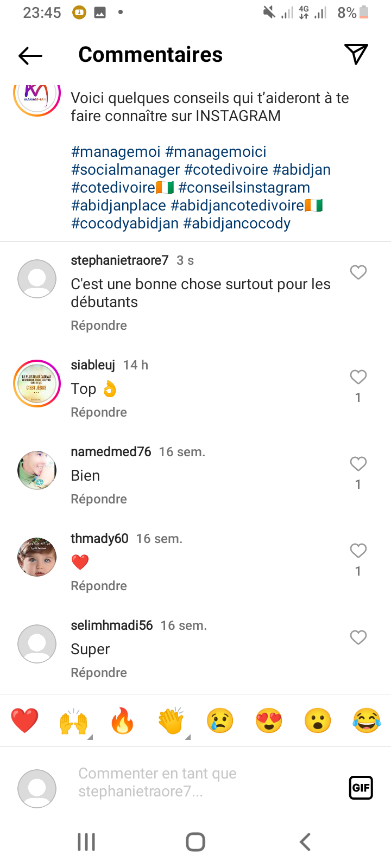The width and height of the screenshot is (391, 868).
Task: Insert the heart-eyes emoji
Action: click(269, 722)
